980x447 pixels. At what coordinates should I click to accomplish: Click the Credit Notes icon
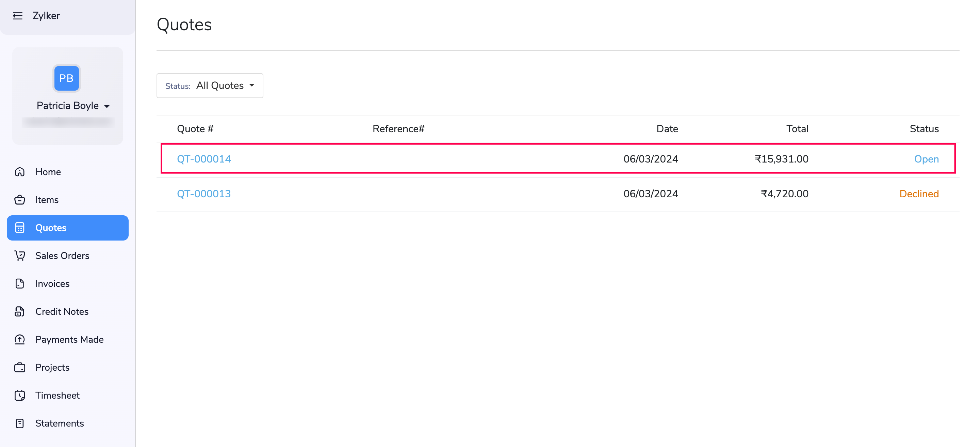click(x=20, y=311)
